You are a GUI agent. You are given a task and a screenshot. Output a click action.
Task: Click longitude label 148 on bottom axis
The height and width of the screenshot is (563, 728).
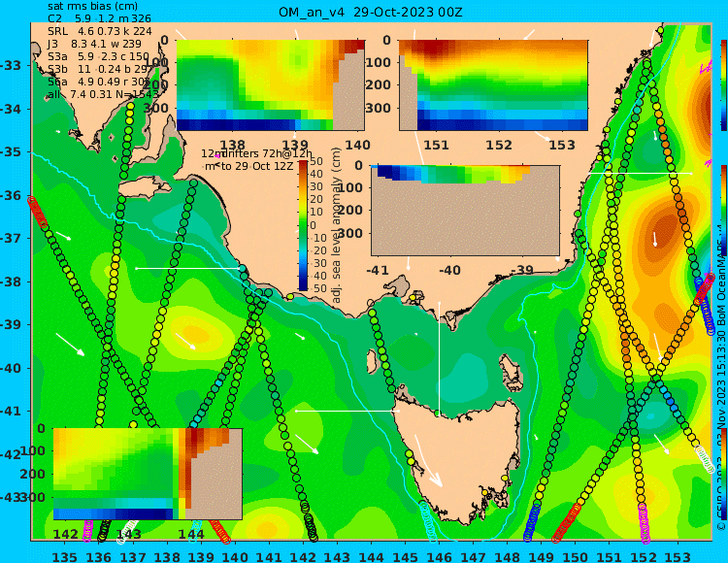507,557
